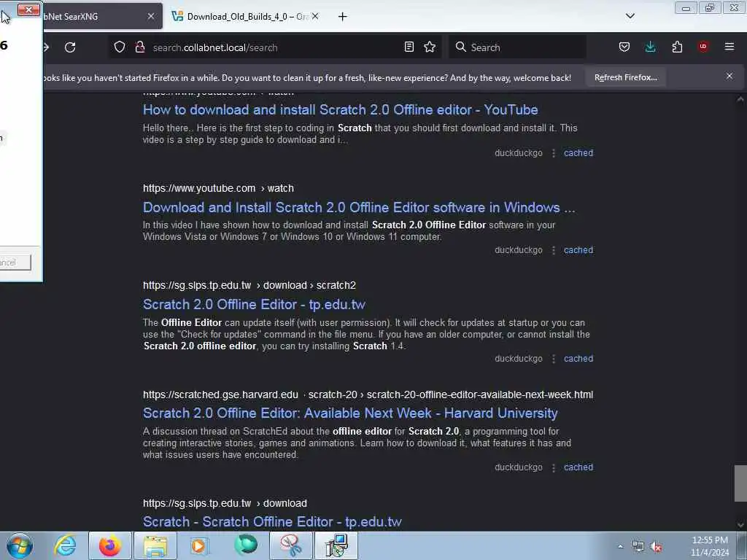Open 'Scratch 2.0 Offline Editor: Available Next Week - Harvard University'
Image resolution: width=747 pixels, height=560 pixels.
click(x=350, y=413)
